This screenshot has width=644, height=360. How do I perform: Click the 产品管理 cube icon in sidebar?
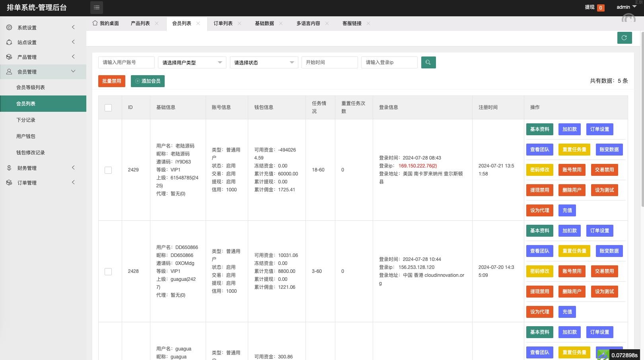[9, 57]
